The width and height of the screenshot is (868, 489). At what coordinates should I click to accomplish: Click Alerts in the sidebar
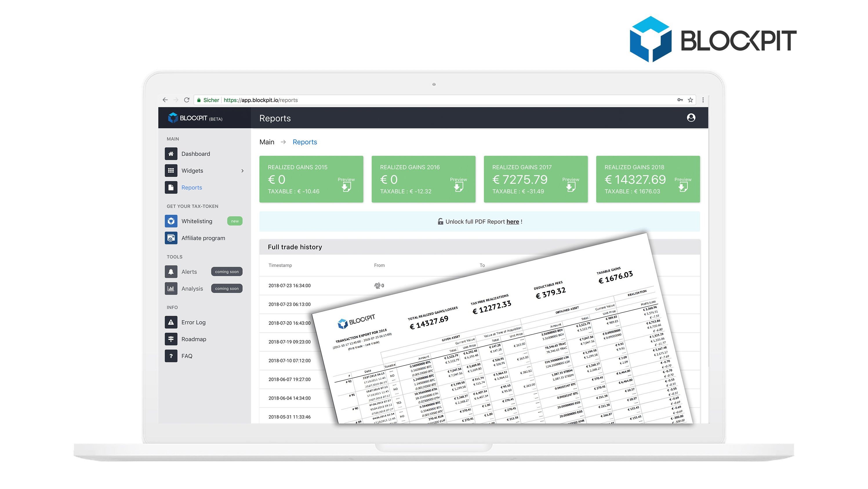click(189, 272)
